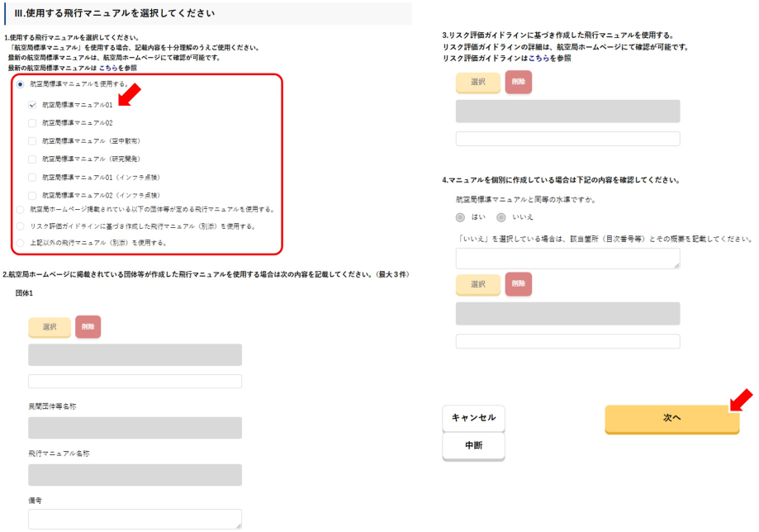759x532 pixels.
Task: Uncheck the 航空局標準マニュアル01 checkbox
Action: [x=32, y=105]
